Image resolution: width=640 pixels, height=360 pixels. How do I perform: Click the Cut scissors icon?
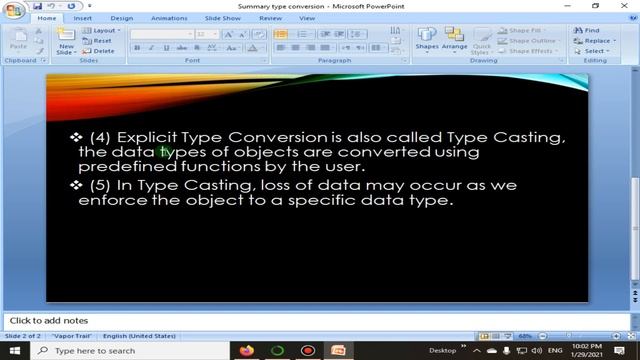pyautogui.click(x=39, y=31)
